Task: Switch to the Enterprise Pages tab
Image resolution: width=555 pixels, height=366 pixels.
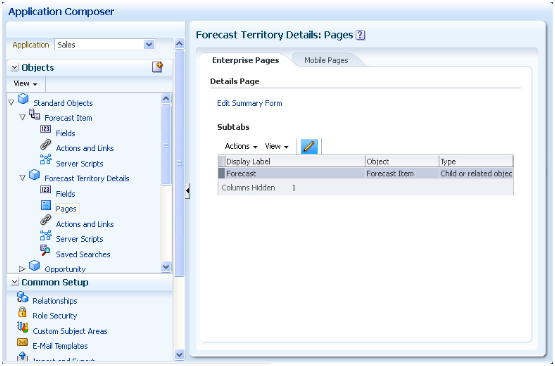Action: click(x=246, y=60)
